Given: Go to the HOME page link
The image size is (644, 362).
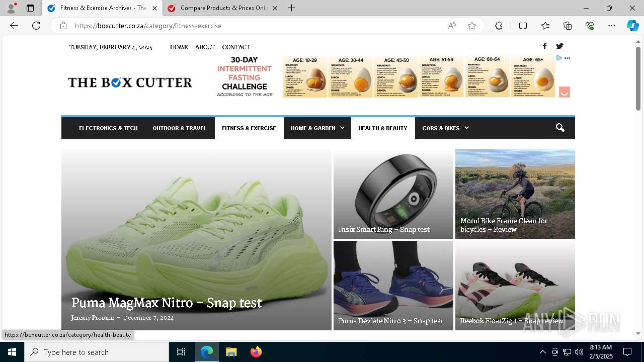Looking at the screenshot, I should coord(179,47).
